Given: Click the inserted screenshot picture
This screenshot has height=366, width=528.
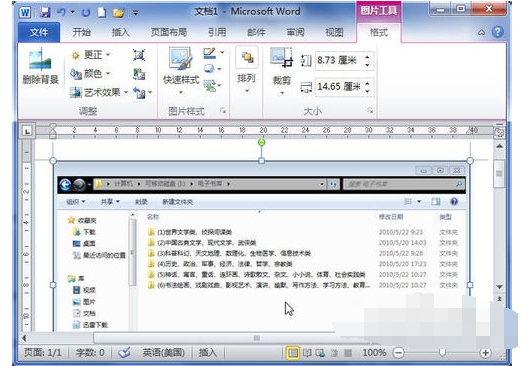Looking at the screenshot, I should coord(261,246).
